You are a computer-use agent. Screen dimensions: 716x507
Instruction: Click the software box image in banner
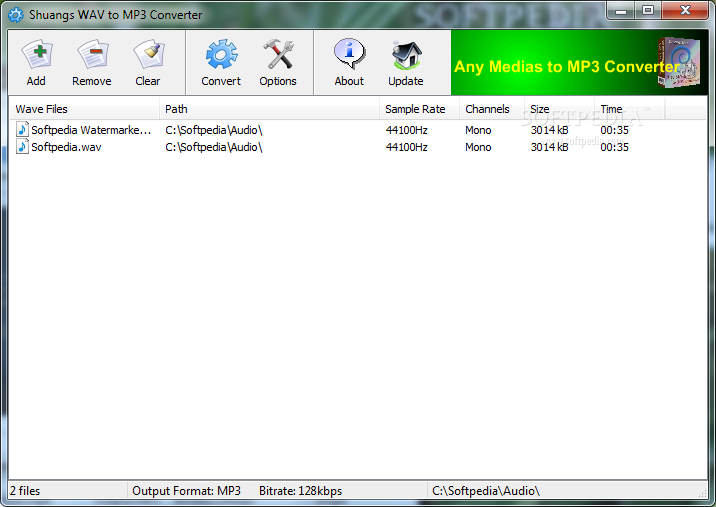(679, 63)
